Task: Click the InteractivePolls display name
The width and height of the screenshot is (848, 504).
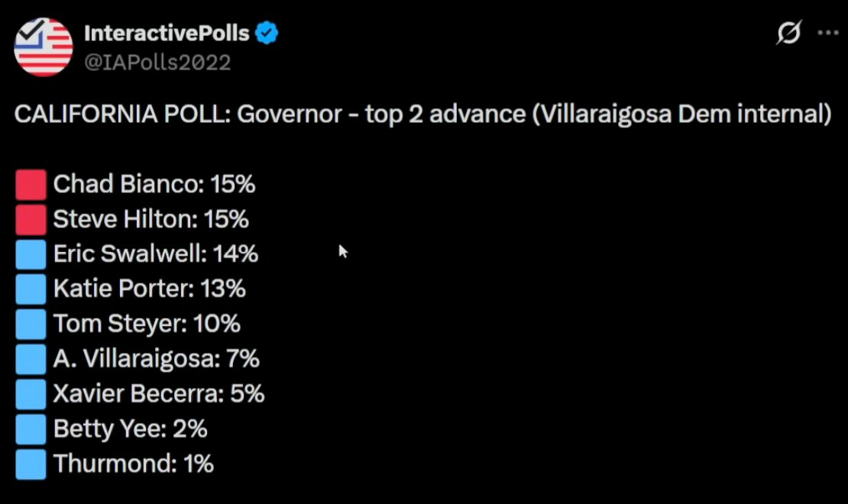Action: (167, 34)
